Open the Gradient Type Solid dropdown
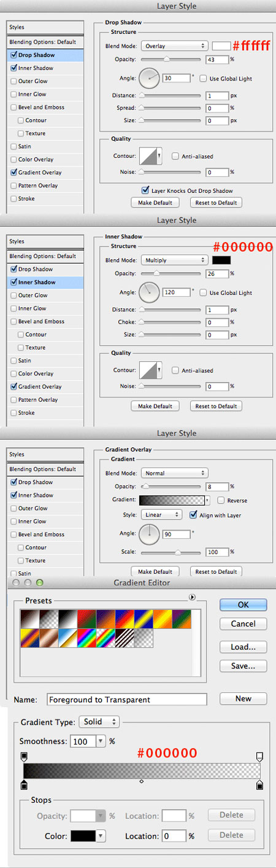The width and height of the screenshot is (276, 868). coord(99,722)
